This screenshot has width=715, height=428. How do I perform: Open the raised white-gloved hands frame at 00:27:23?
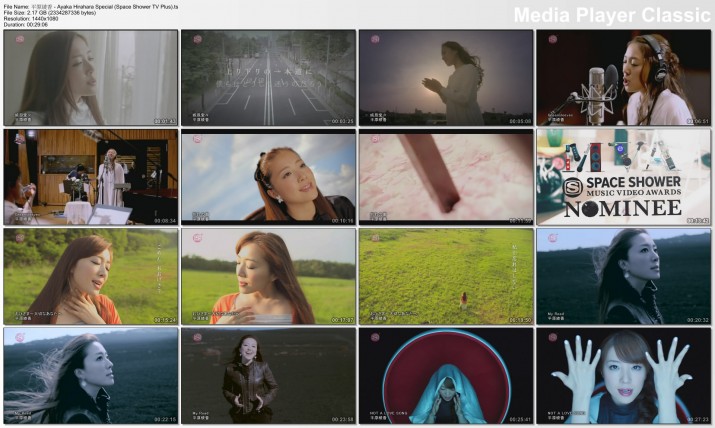(x=623, y=376)
